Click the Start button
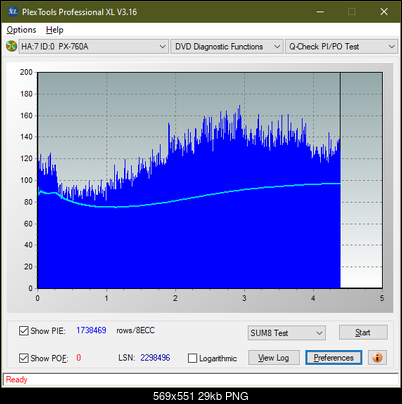The width and height of the screenshot is (402, 404). click(363, 332)
